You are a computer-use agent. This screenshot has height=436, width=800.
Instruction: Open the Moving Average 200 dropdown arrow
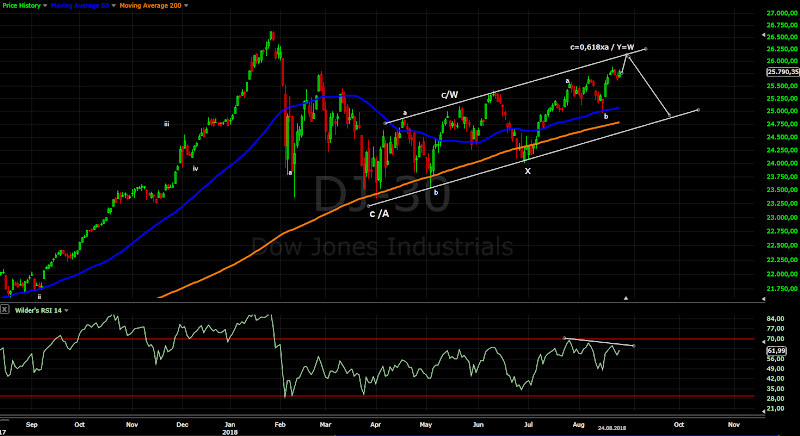[x=186, y=6]
